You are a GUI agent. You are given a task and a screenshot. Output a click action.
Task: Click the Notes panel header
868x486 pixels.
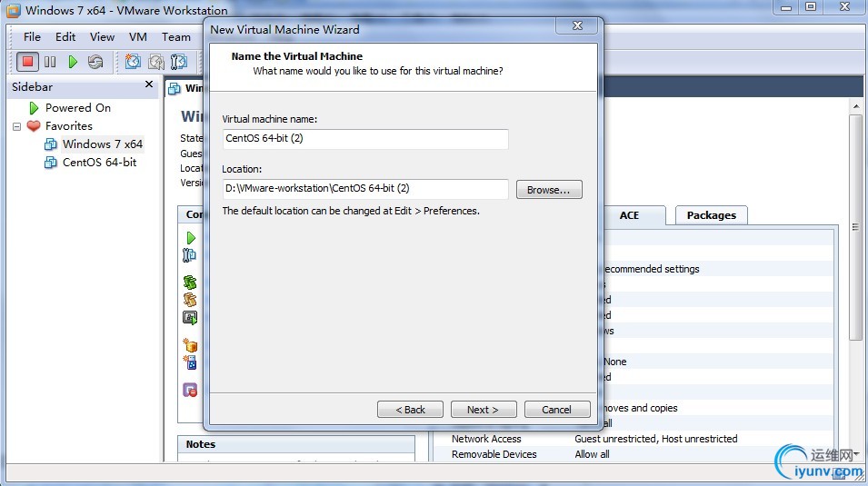pyautogui.click(x=296, y=444)
